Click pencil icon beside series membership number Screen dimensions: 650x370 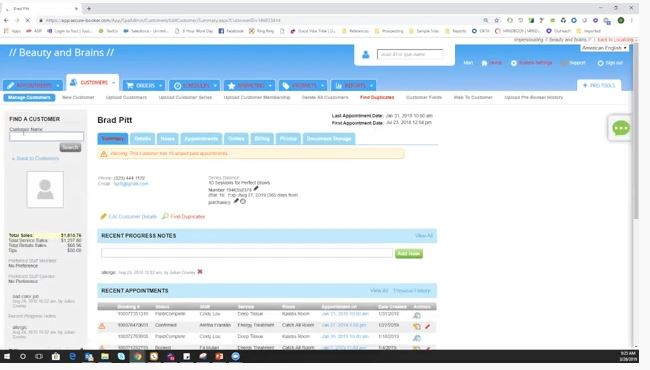[x=256, y=189]
